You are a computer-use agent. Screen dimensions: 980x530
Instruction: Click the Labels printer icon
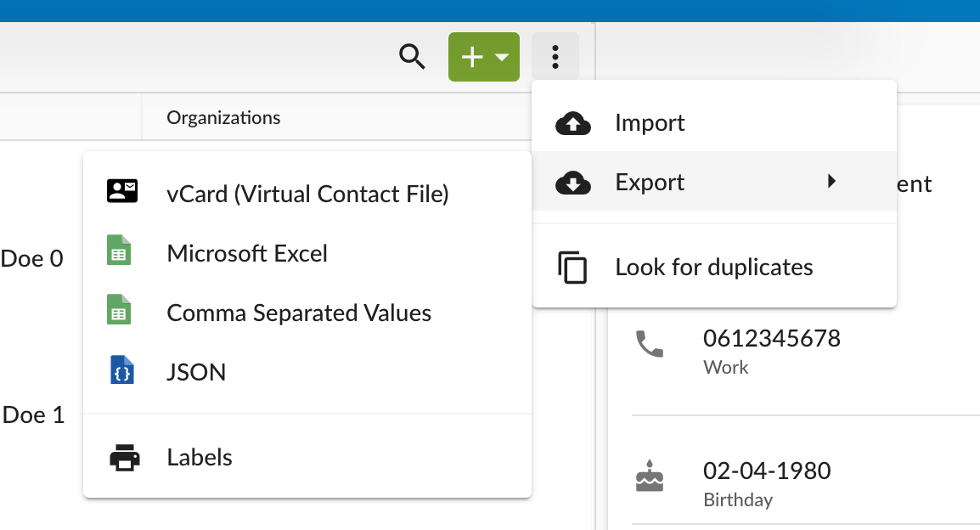tap(125, 458)
